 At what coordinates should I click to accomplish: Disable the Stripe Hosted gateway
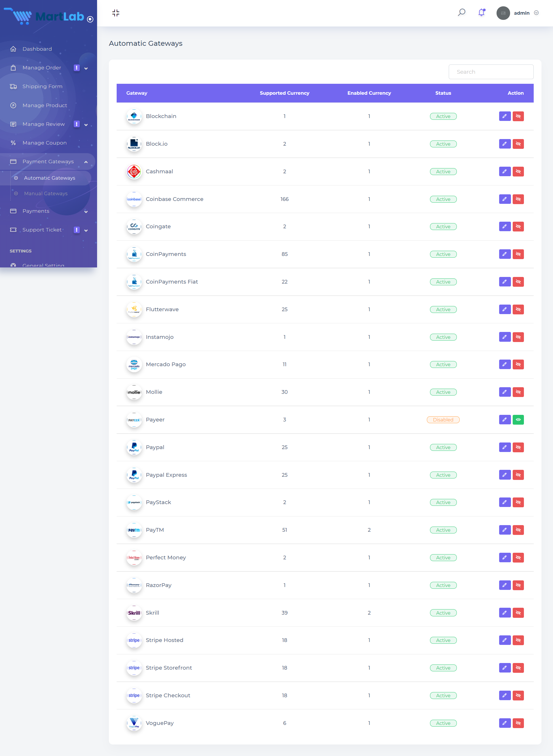518,640
